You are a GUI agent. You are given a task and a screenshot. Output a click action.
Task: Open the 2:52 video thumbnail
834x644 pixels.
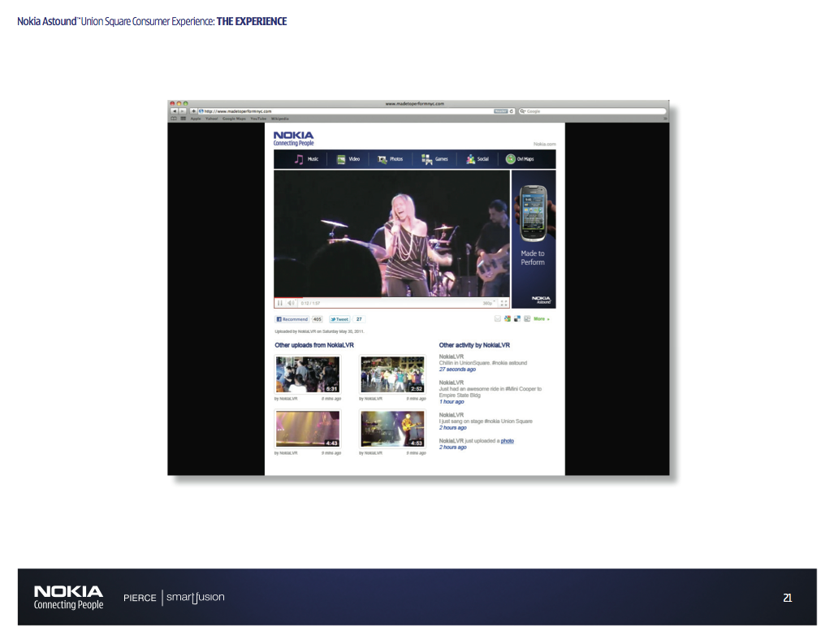pos(392,374)
